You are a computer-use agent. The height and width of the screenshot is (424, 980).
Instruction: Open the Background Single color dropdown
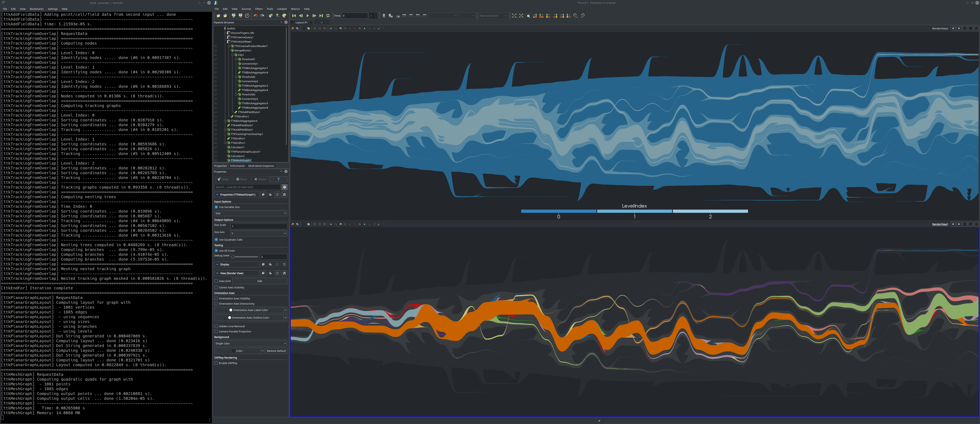tap(250, 343)
